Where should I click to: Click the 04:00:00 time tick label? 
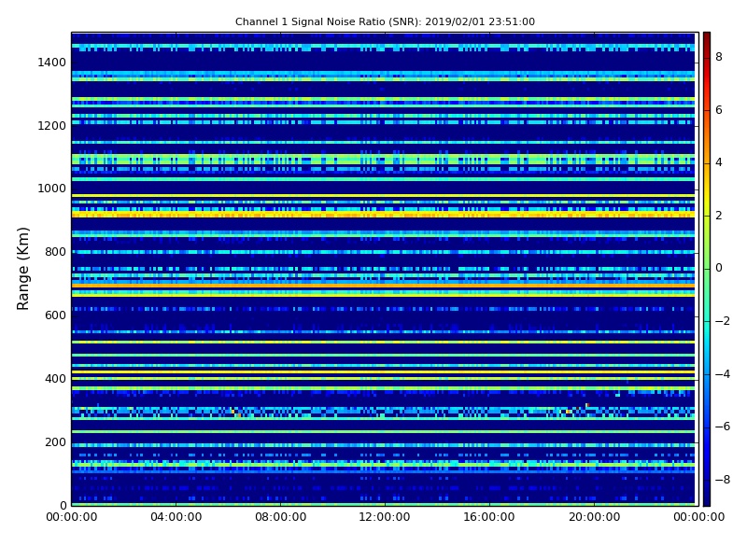tap(176, 517)
